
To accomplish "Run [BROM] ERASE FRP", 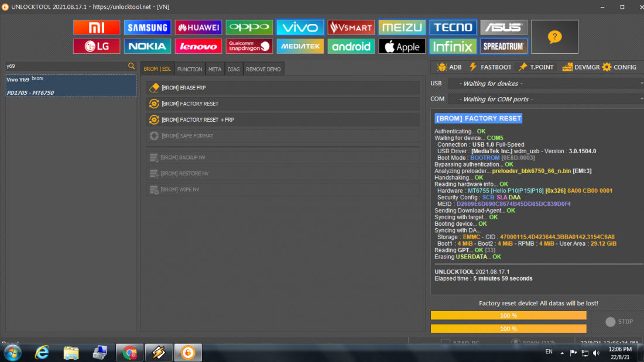I will 283,87.
